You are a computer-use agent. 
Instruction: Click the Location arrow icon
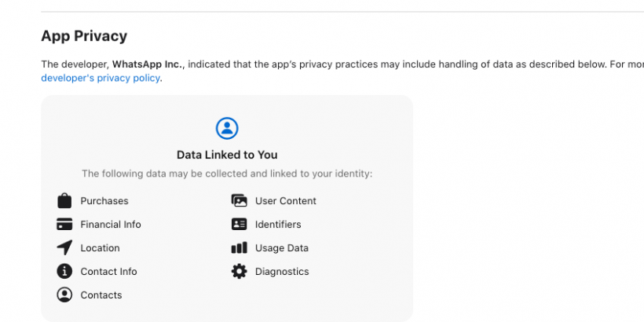64,247
